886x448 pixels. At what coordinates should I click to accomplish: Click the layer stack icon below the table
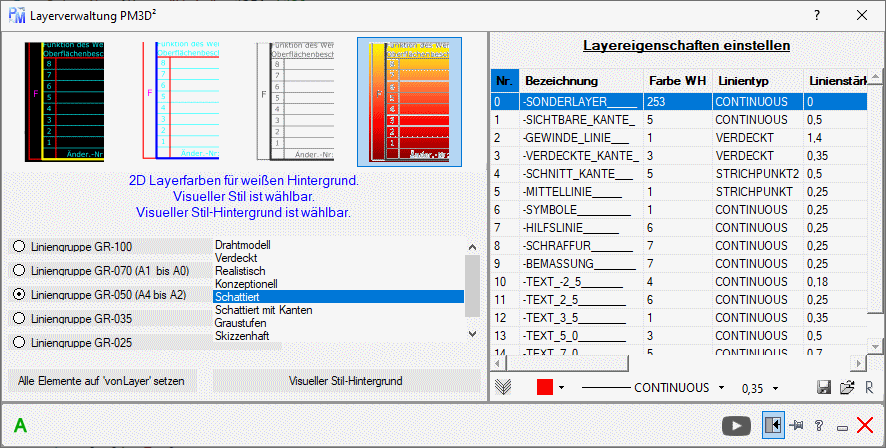pos(503,387)
